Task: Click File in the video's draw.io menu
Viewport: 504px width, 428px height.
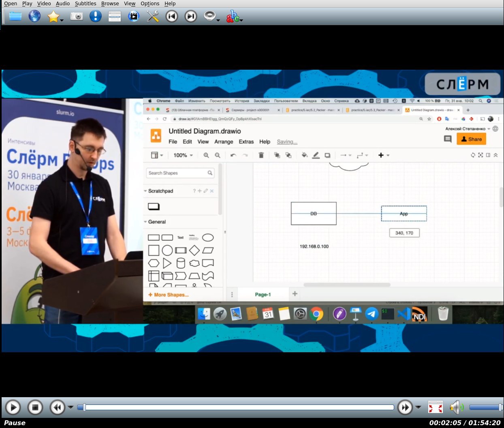Action: pyautogui.click(x=173, y=141)
